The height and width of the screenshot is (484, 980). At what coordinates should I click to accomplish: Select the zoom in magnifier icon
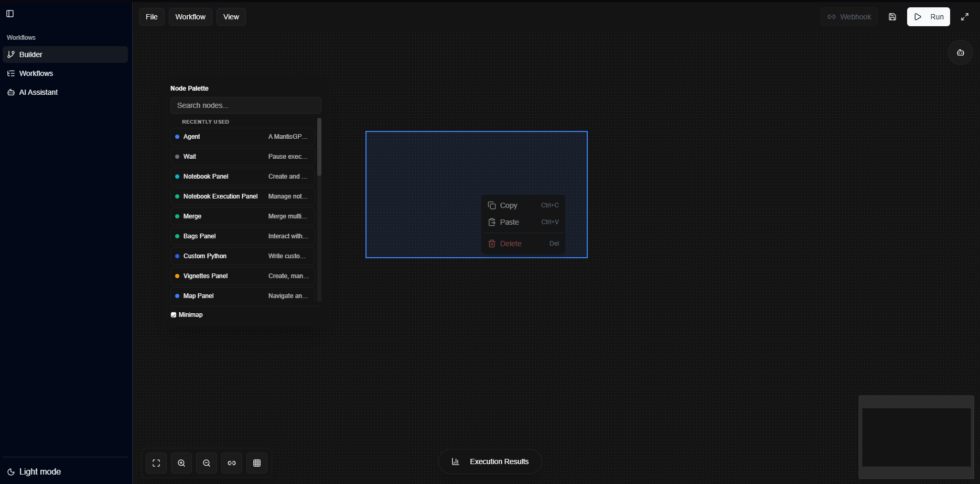click(x=181, y=463)
